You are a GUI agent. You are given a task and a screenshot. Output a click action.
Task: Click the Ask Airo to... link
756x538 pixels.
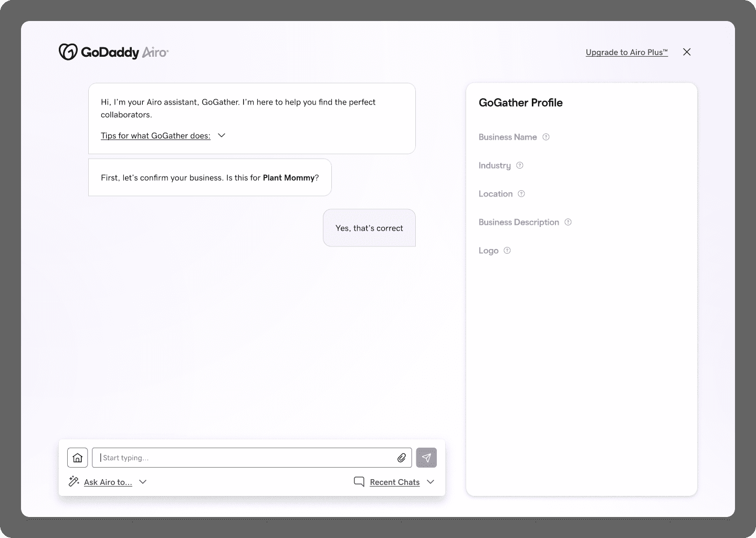[x=108, y=482]
